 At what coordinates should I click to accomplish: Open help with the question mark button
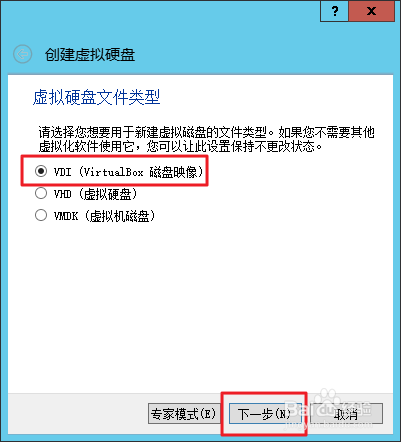pos(334,11)
